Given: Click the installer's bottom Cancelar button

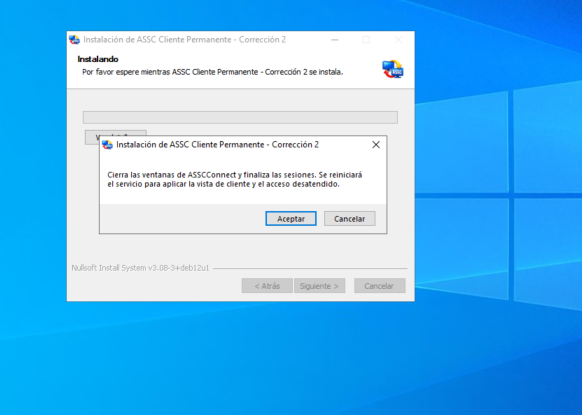Looking at the screenshot, I should (x=379, y=286).
